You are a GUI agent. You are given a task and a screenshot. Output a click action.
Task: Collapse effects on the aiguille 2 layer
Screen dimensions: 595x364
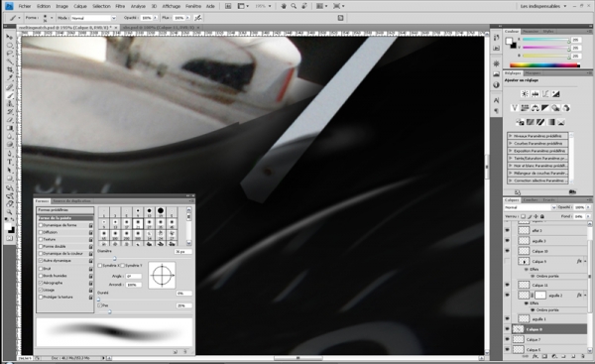(x=585, y=295)
